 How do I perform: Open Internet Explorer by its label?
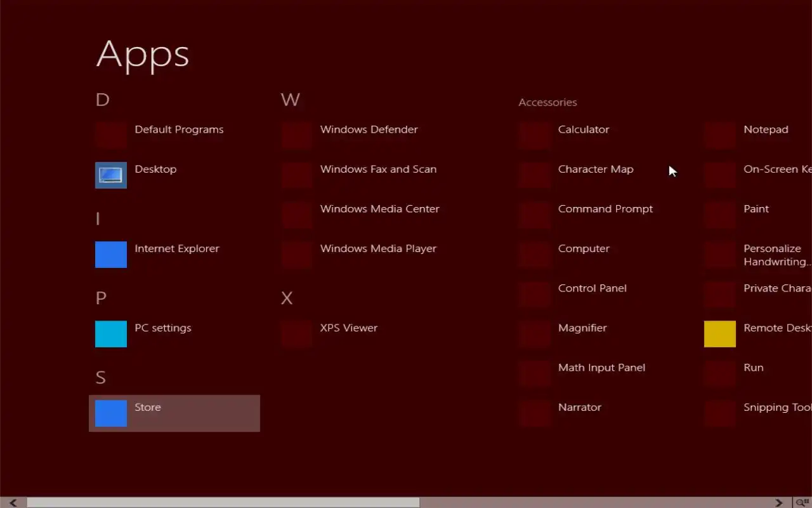pyautogui.click(x=177, y=248)
